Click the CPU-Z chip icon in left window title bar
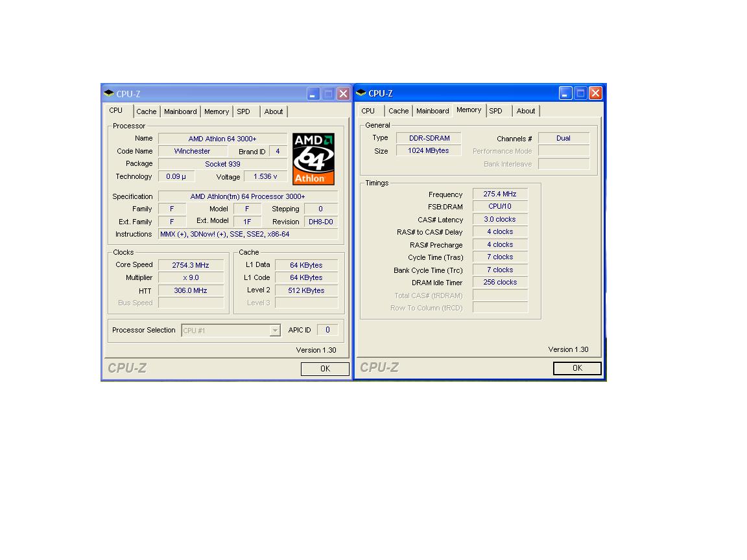This screenshot has width=747, height=560. click(x=109, y=93)
